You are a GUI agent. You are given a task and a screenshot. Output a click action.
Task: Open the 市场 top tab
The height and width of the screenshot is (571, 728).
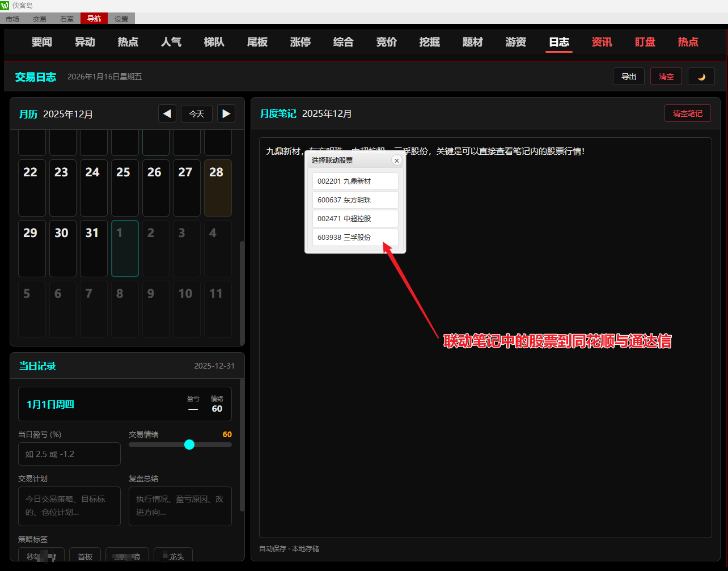12,19
